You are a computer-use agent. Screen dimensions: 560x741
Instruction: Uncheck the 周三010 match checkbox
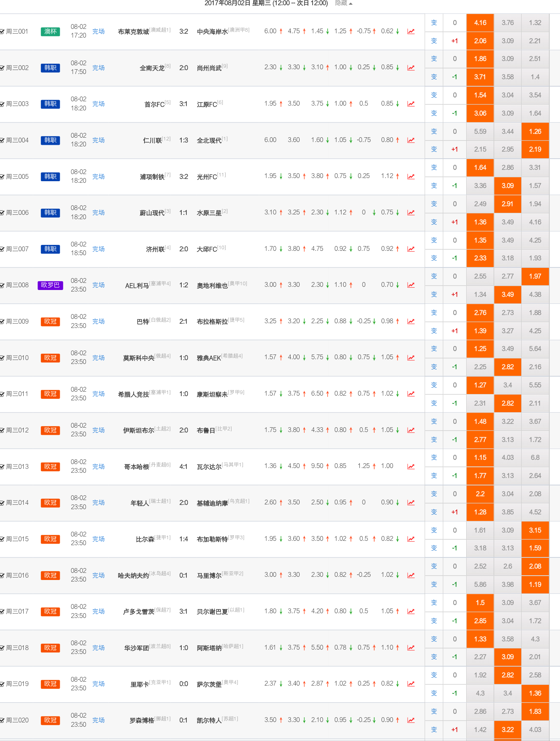click(2, 358)
